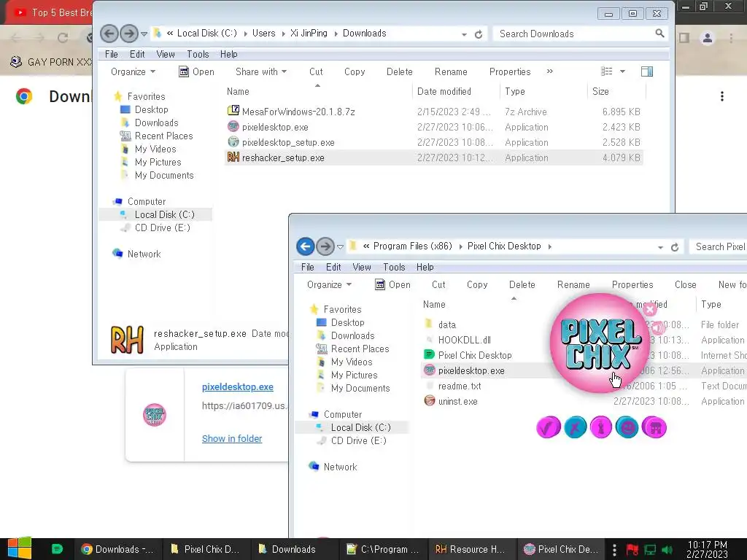Expand the toolbar overflow chevron in Downloads window
Viewport: 747px width, 560px height.
pos(550,71)
